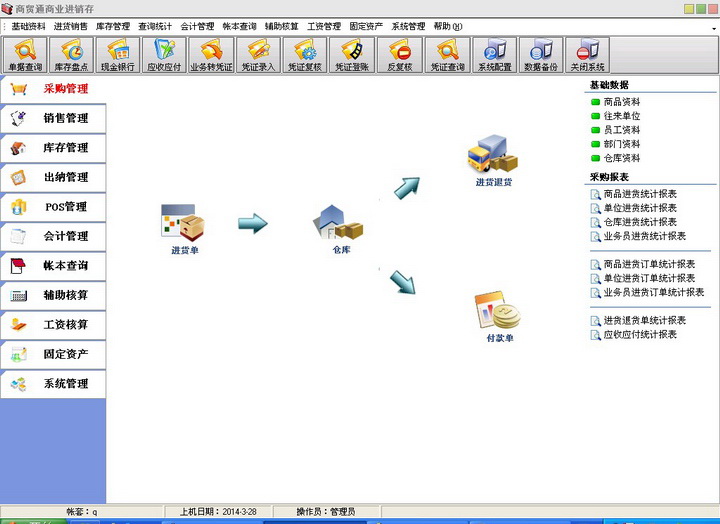Open the 单据查询 toolbar icon
This screenshot has height=524, width=720.
tap(25, 55)
